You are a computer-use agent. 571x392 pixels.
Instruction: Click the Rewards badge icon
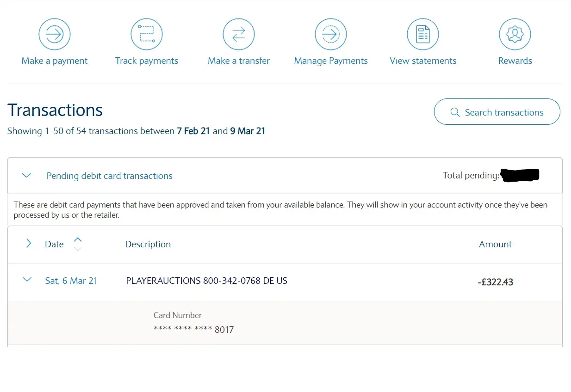515,34
